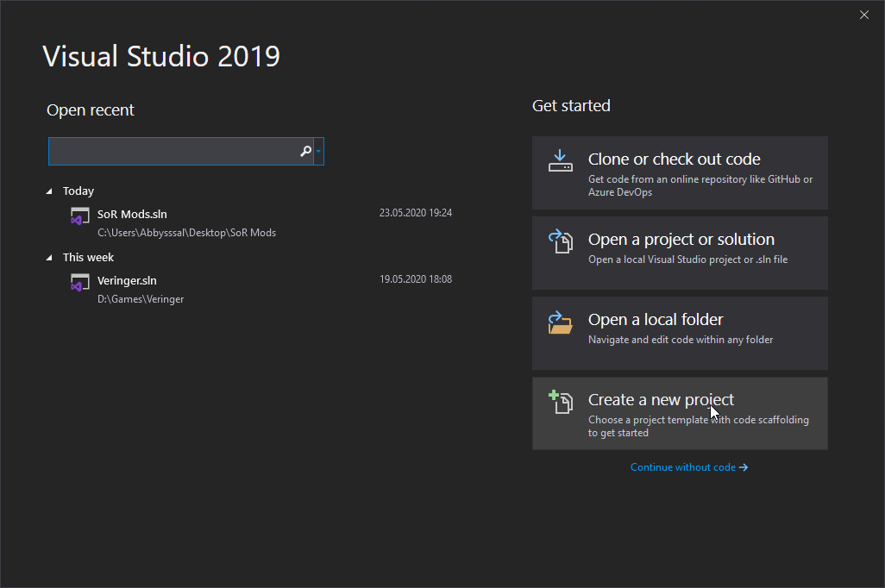Screen dimensions: 885x588
Task: Open the SoR Mods.sln recent solution
Action: 132,214
